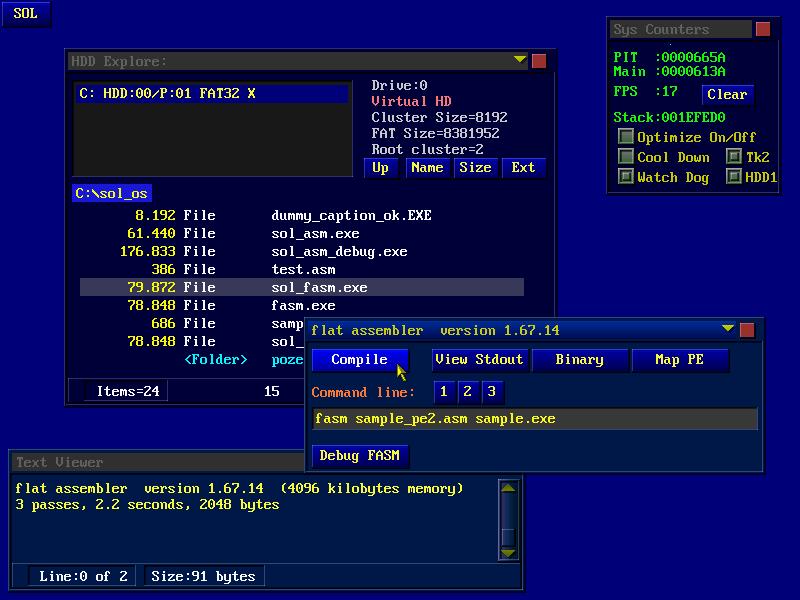Close the HDD Explore window
Image resolution: width=800 pixels, height=600 pixels.
pyautogui.click(x=539, y=61)
